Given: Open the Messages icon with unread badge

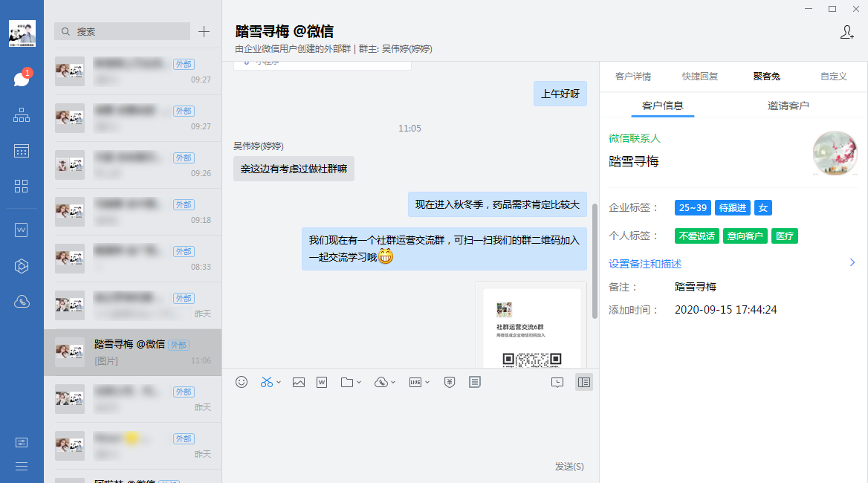Looking at the screenshot, I should 22,78.
